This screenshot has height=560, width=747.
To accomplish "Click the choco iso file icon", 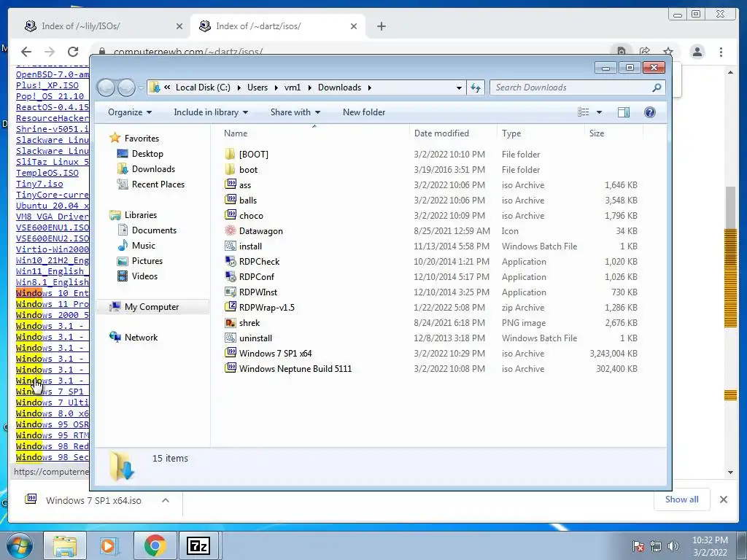I will pyautogui.click(x=230, y=215).
